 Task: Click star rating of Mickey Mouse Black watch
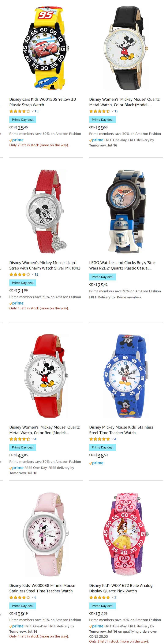(x=100, y=111)
